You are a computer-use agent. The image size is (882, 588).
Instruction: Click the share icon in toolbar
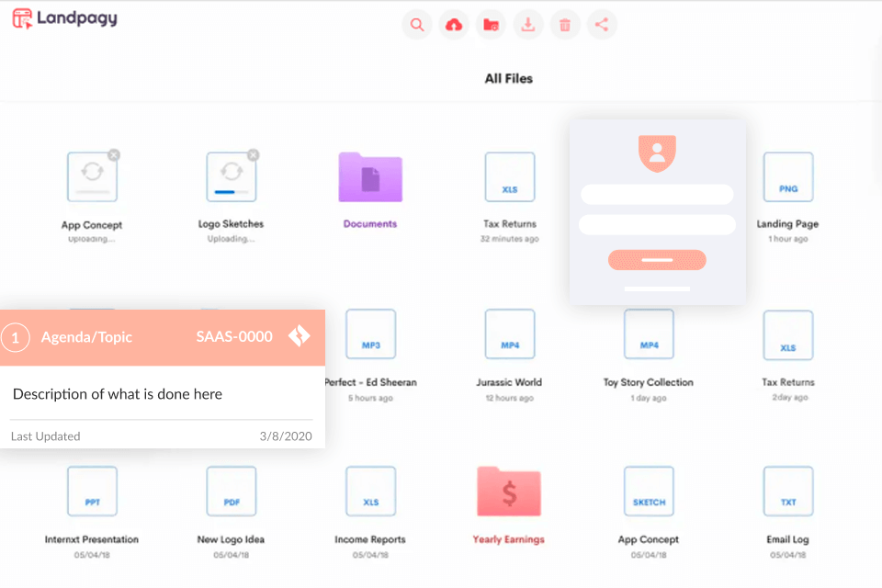602,25
